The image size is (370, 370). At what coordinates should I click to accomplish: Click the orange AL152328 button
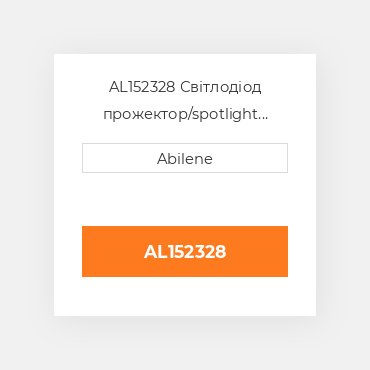185,251
